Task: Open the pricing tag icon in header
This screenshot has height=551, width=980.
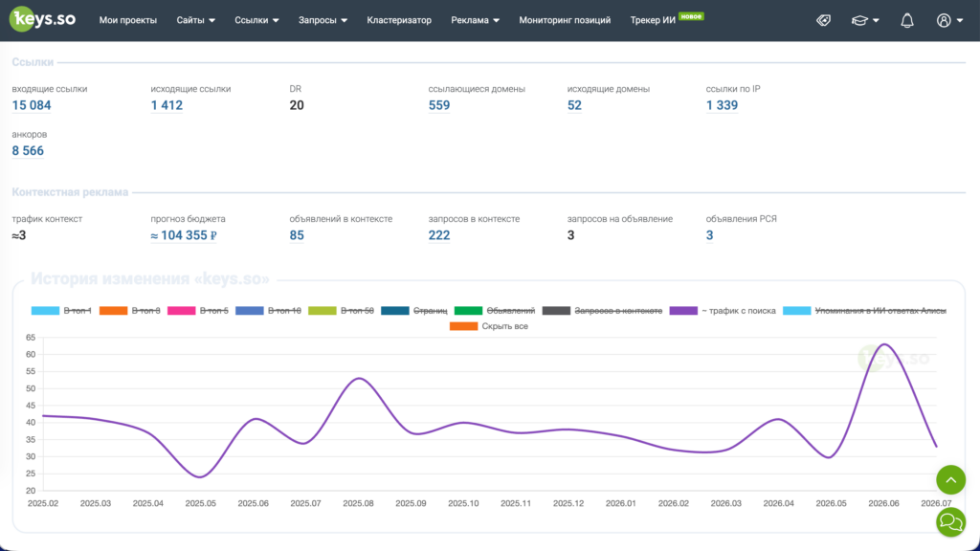Action: pyautogui.click(x=824, y=21)
